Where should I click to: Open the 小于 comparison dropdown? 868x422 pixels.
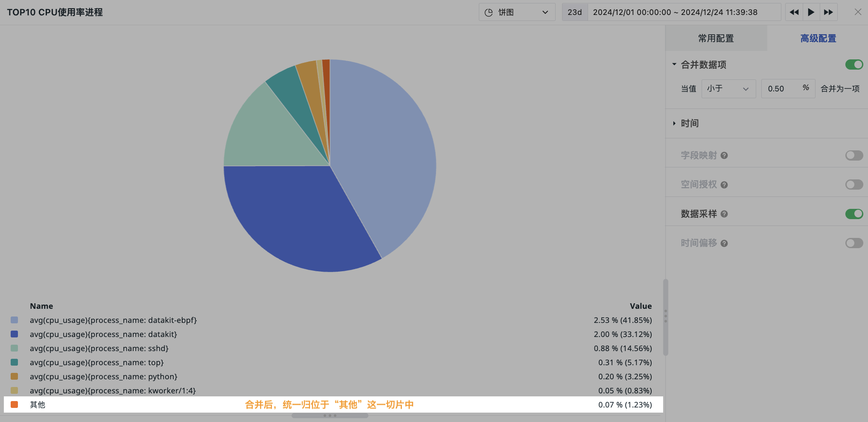click(728, 89)
